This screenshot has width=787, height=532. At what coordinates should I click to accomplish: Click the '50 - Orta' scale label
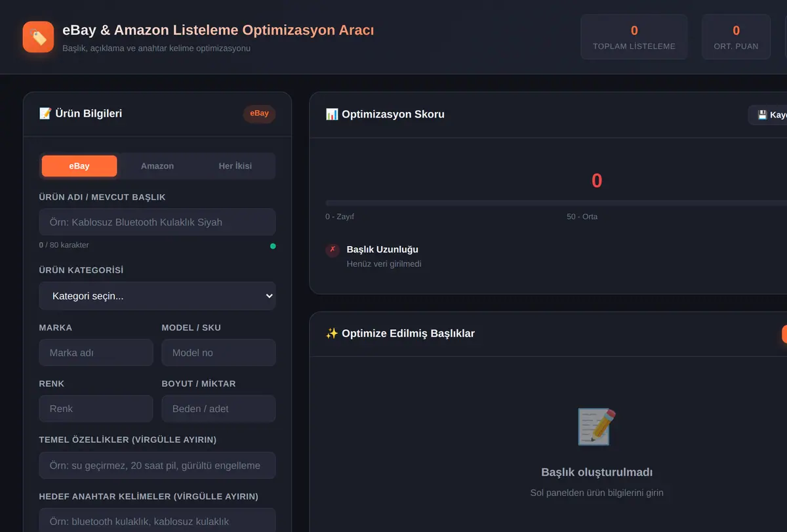pos(582,216)
